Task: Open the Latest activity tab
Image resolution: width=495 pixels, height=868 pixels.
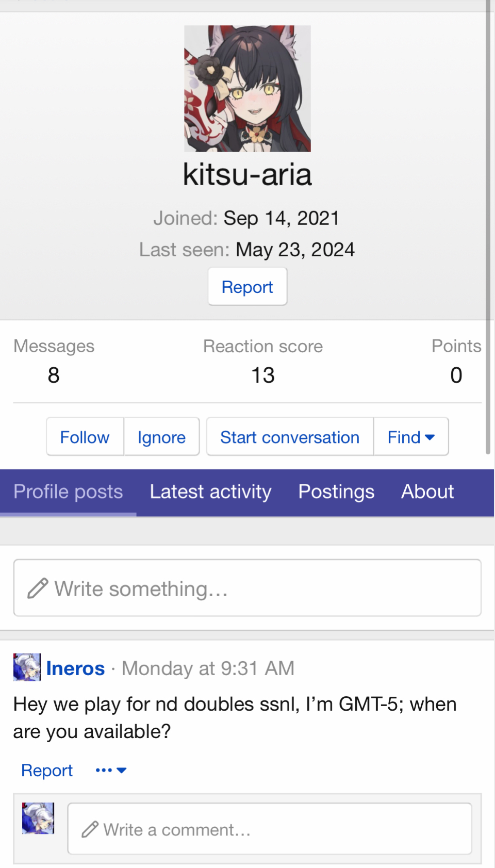Action: (x=210, y=492)
